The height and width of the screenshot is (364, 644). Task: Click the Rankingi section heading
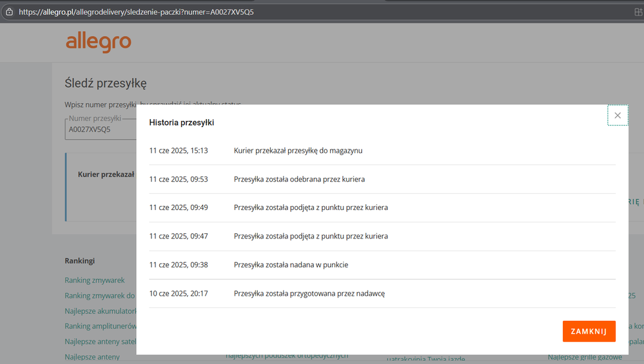80,261
